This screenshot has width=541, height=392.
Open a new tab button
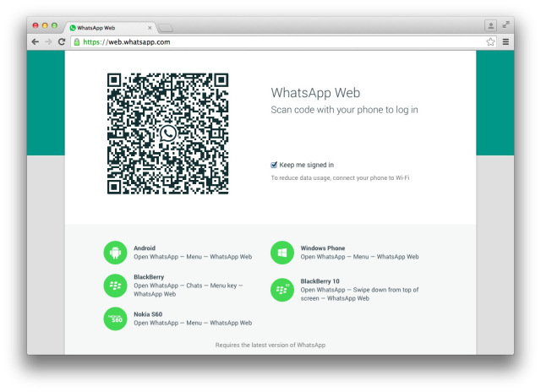167,28
